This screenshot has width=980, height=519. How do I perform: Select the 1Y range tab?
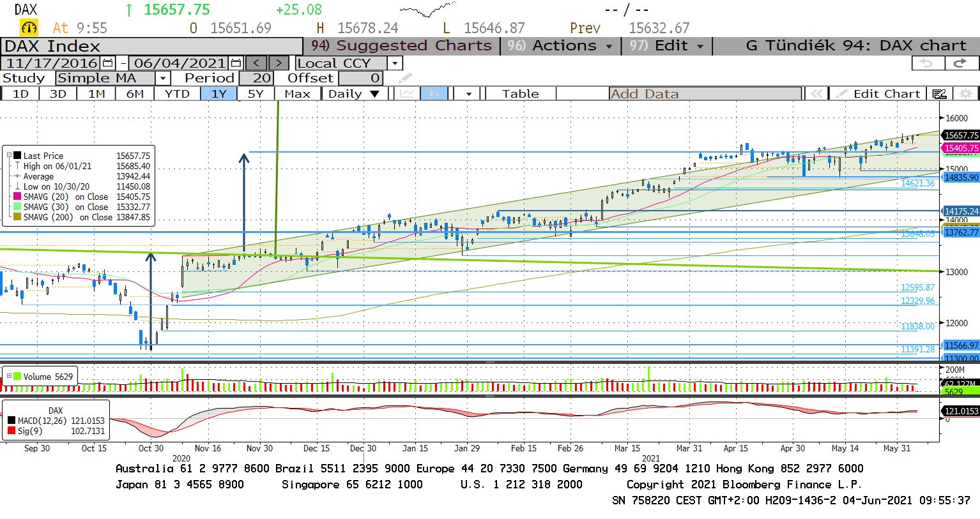(218, 94)
